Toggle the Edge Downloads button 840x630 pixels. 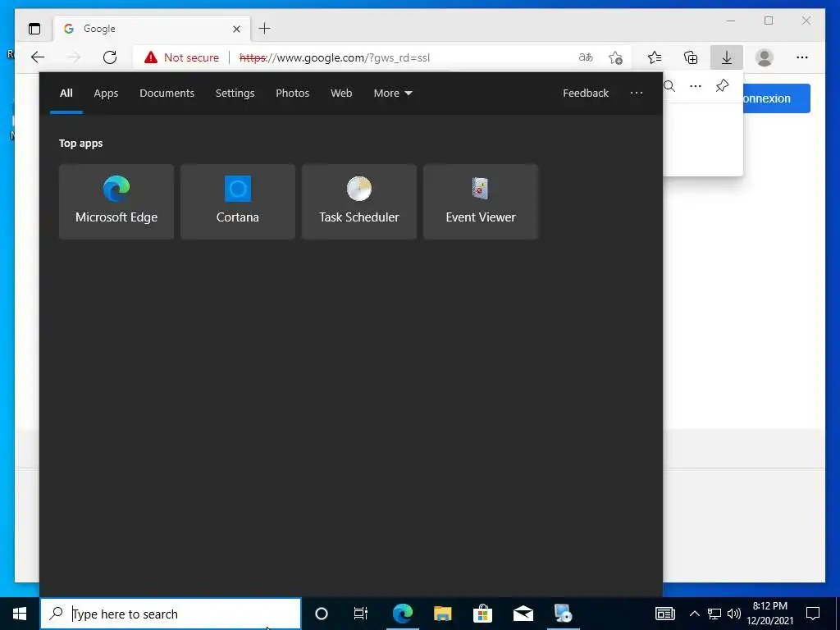click(x=727, y=57)
